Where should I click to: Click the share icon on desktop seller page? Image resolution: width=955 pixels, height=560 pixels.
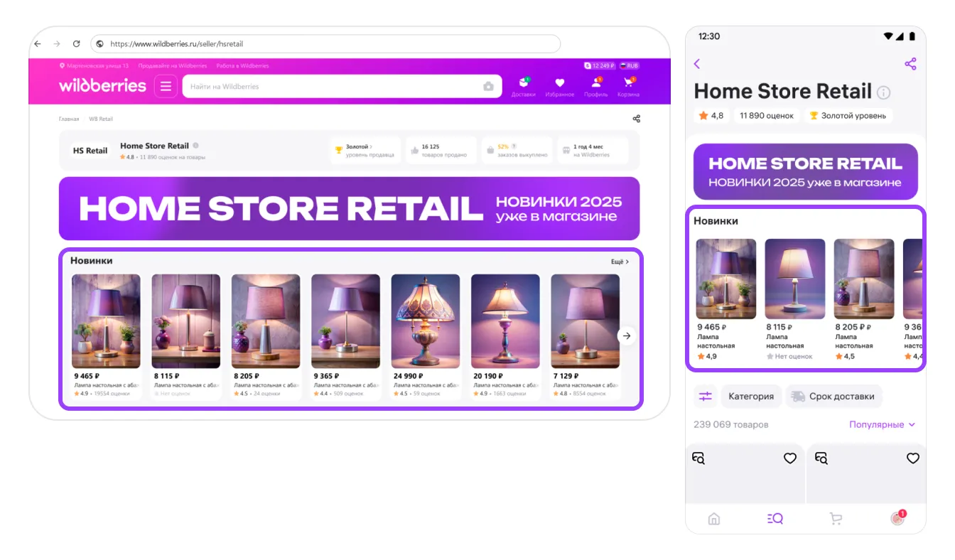pos(636,119)
